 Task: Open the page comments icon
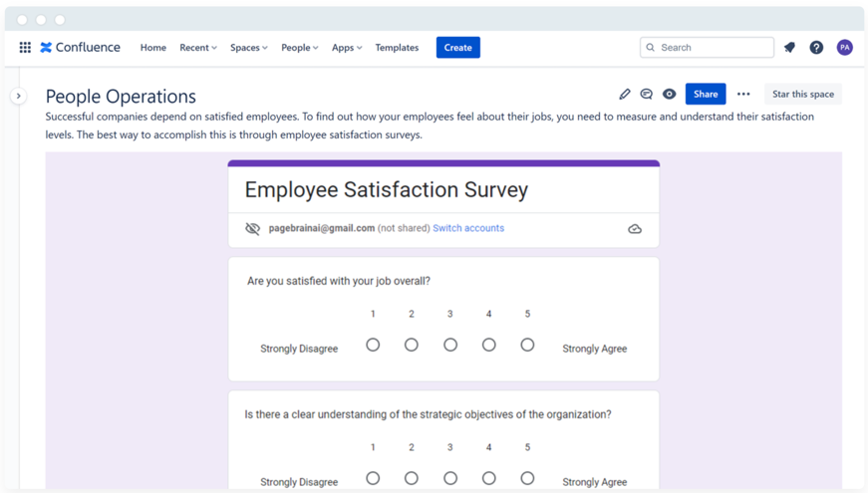click(647, 94)
